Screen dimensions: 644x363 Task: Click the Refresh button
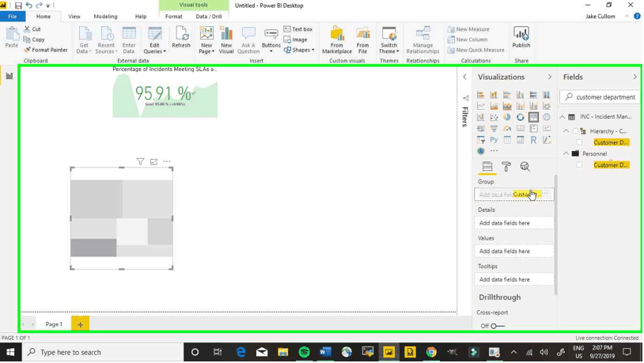tap(181, 38)
